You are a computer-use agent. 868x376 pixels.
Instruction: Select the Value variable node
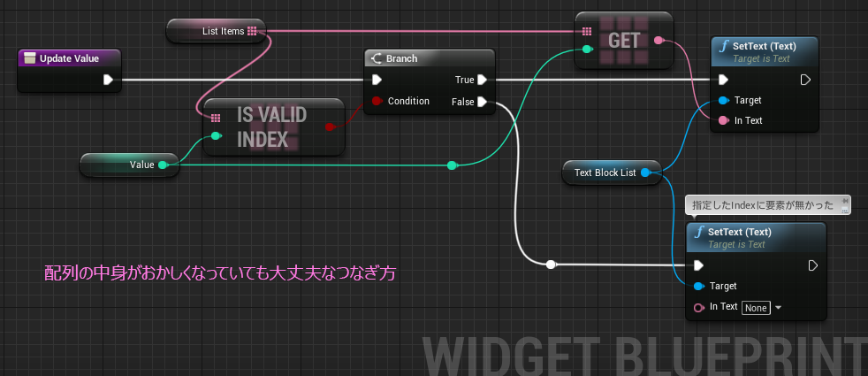point(130,165)
